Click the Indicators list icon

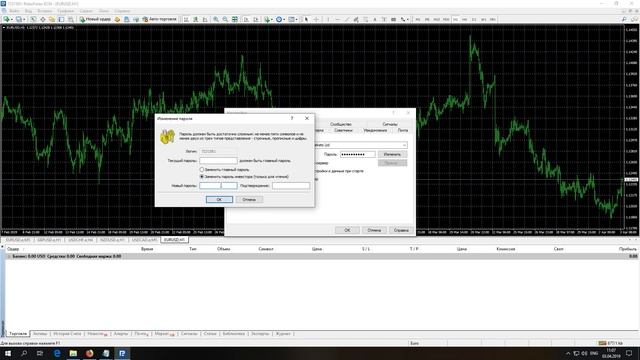(267, 19)
